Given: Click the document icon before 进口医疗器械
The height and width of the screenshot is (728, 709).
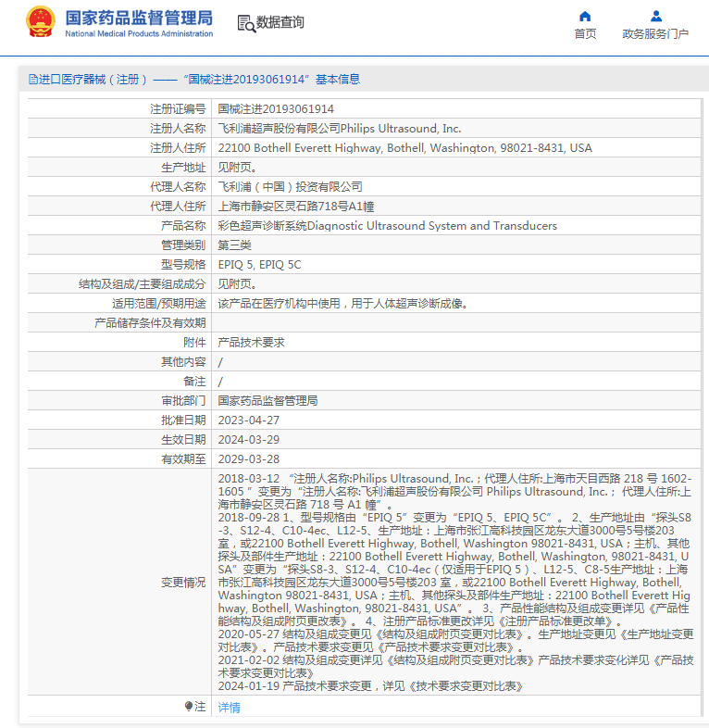Looking at the screenshot, I should coord(33,80).
